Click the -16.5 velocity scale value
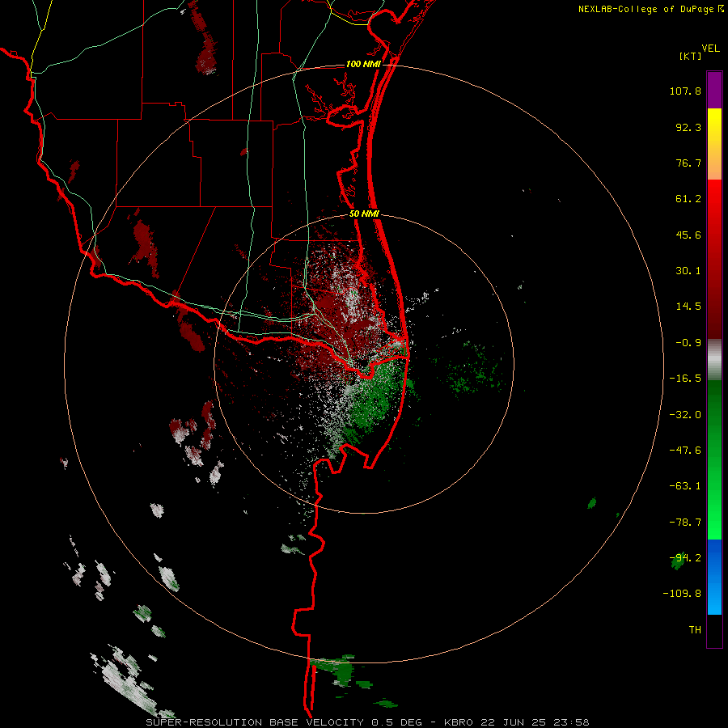Screen dimensions: 728x728 [x=685, y=379]
